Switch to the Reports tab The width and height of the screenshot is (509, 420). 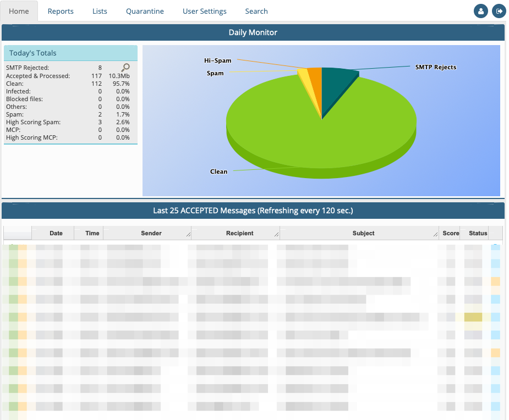[61, 11]
